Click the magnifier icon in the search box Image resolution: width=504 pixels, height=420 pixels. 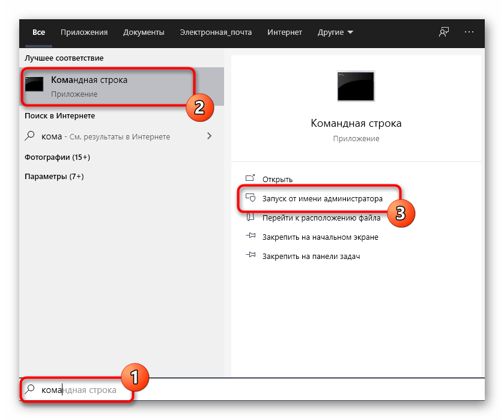pos(30,389)
